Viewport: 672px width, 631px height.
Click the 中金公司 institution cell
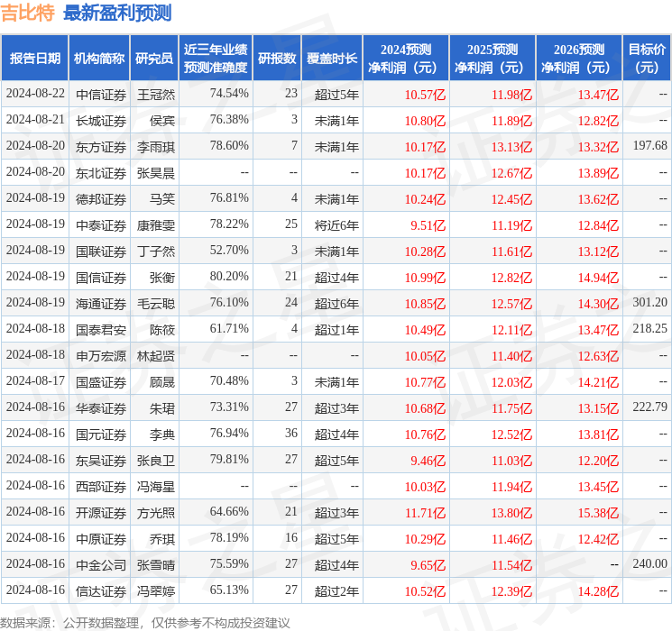(101, 565)
